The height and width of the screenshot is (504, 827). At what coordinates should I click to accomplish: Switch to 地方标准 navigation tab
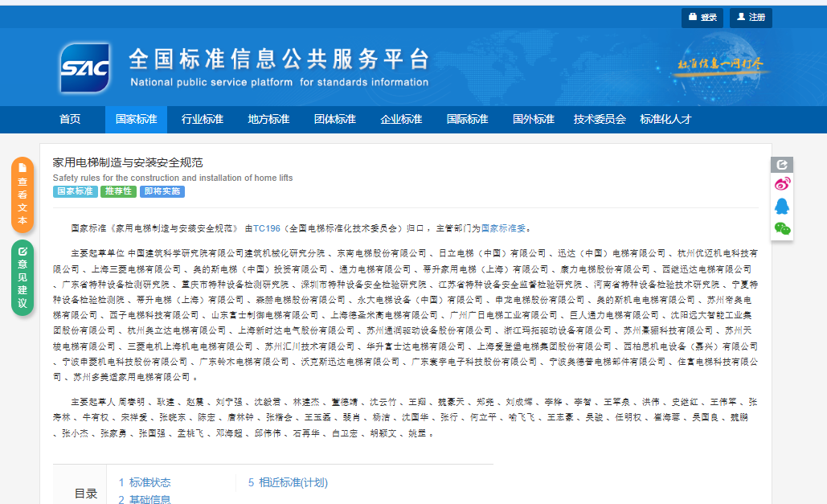coord(268,119)
